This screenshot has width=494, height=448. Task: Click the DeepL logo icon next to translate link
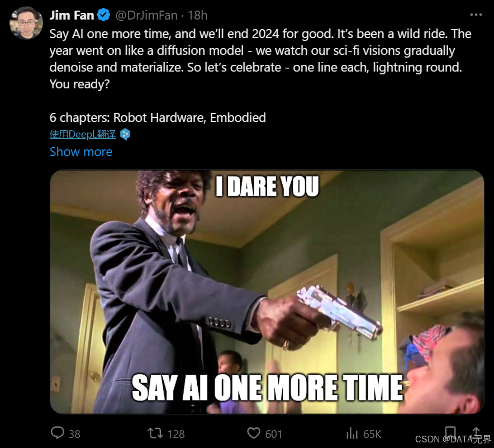pos(125,134)
